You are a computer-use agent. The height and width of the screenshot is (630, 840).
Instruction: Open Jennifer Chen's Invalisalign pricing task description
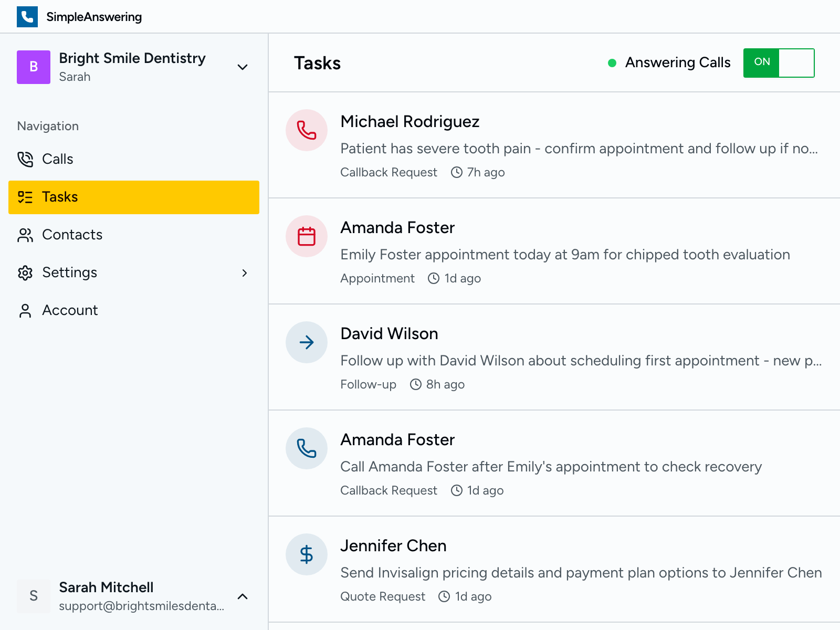click(x=581, y=573)
